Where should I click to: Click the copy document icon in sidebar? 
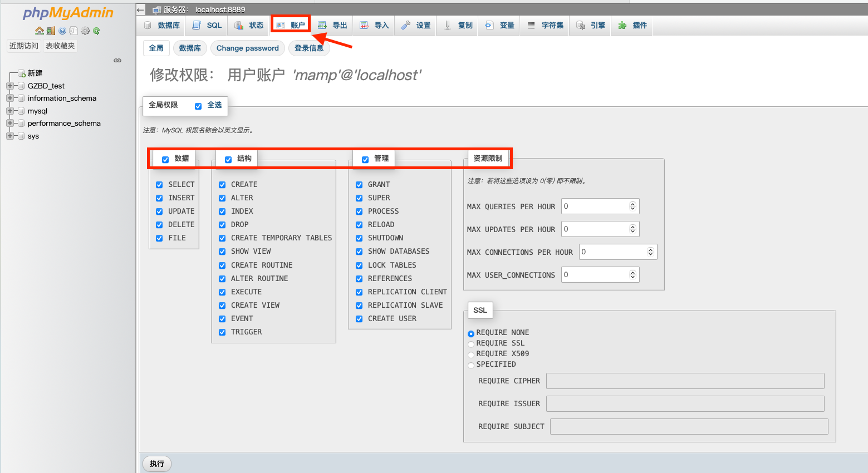click(x=73, y=31)
